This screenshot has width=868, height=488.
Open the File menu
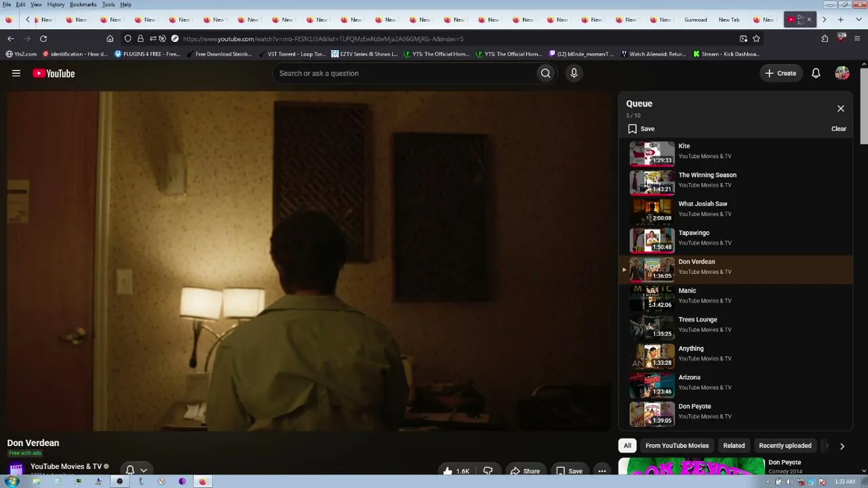(x=7, y=5)
